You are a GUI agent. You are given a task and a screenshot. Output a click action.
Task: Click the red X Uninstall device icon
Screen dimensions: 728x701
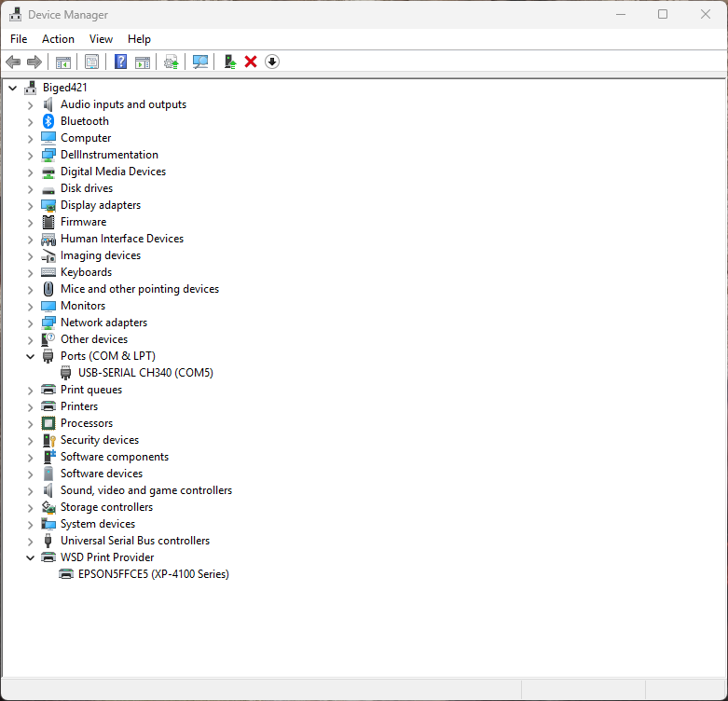click(251, 62)
